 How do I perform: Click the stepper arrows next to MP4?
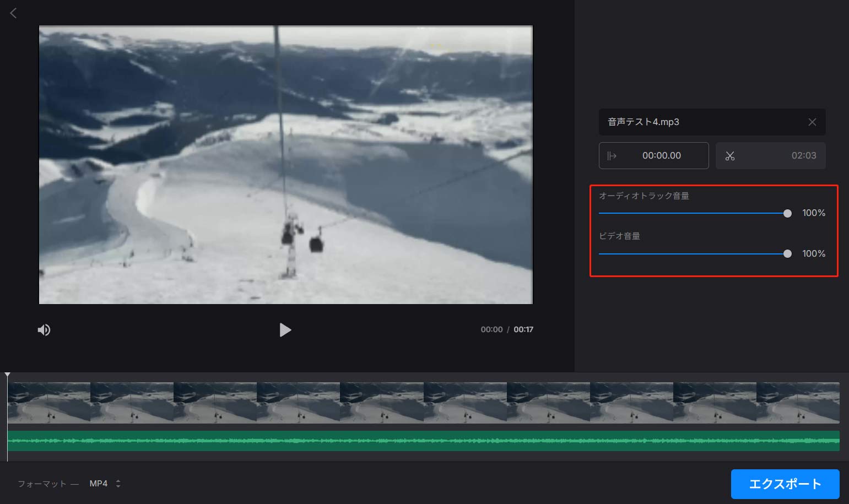pyautogui.click(x=118, y=483)
